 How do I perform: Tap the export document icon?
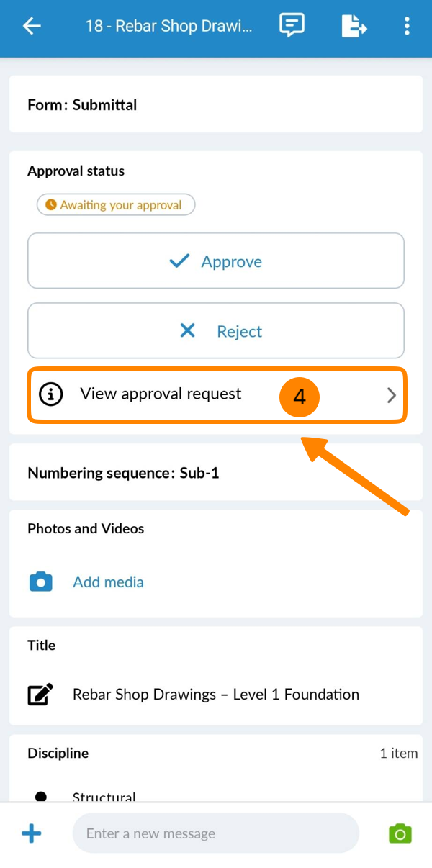click(x=354, y=27)
